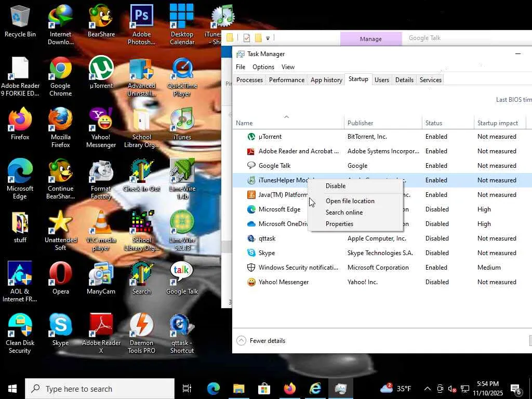Switch to the Services tab
The width and height of the screenshot is (532, 399).
pos(430,79)
